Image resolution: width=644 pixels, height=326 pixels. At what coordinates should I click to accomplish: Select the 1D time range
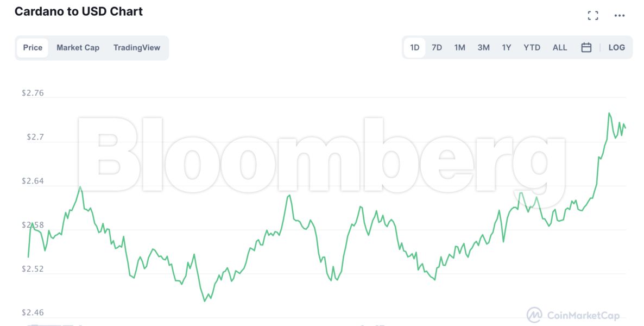414,47
